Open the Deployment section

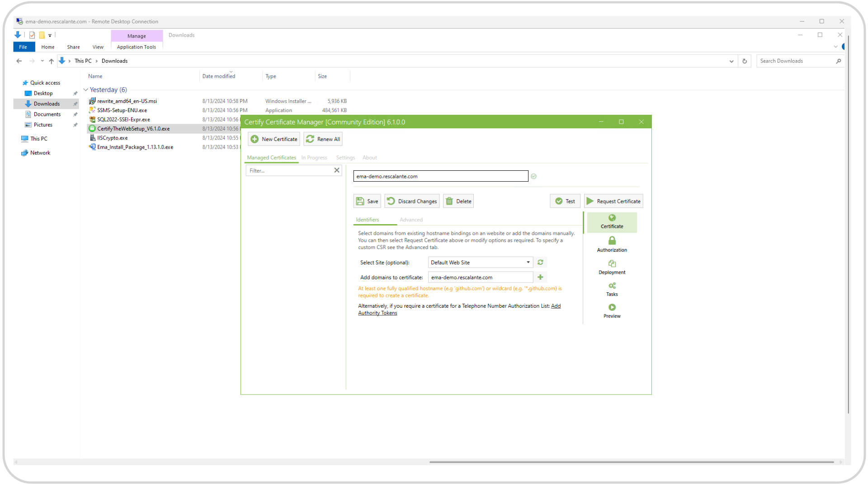(x=612, y=267)
